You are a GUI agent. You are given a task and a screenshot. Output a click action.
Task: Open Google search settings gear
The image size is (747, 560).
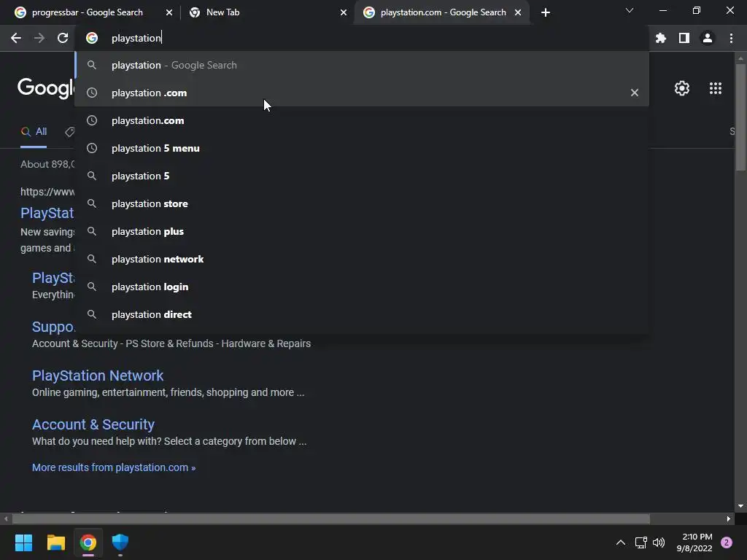tap(682, 88)
